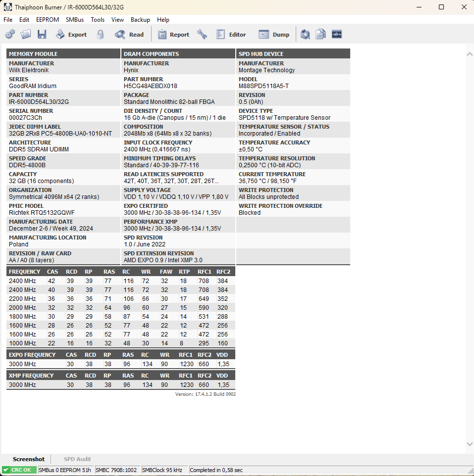Click the wrench tool icon
Viewport: 474px width, 476px height.
[x=202, y=35]
